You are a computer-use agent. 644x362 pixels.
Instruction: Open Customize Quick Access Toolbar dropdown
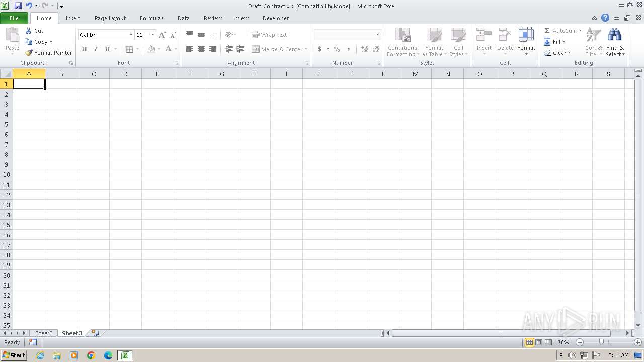point(61,6)
